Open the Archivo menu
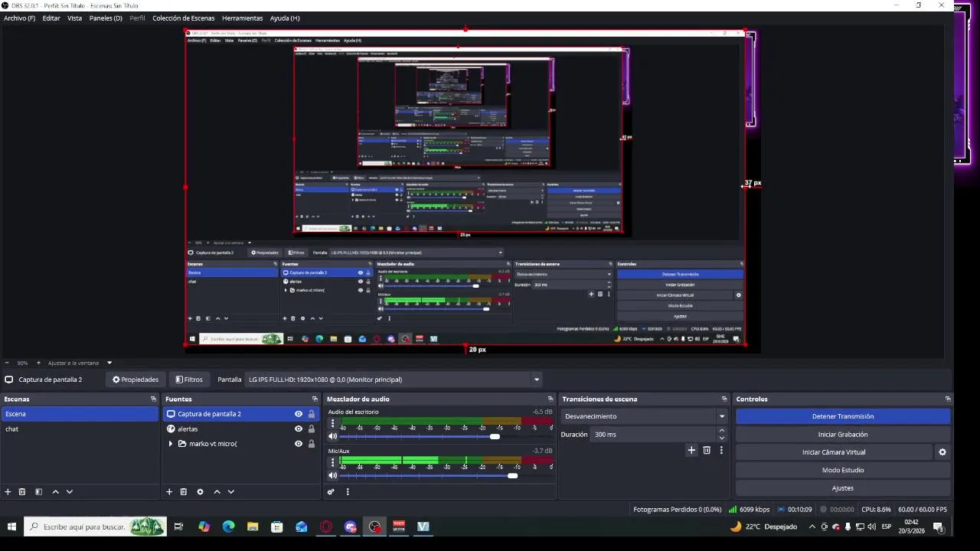 pos(20,18)
